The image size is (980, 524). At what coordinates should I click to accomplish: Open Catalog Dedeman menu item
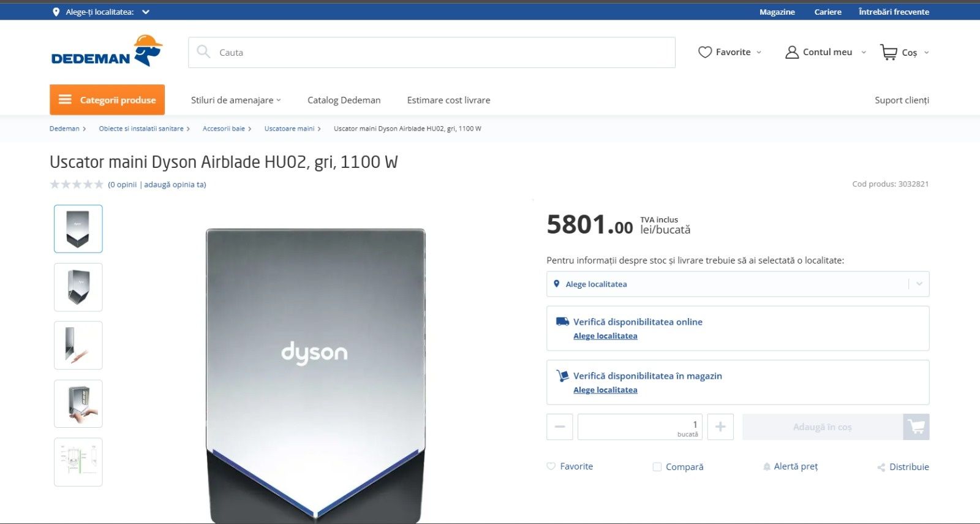coord(344,100)
